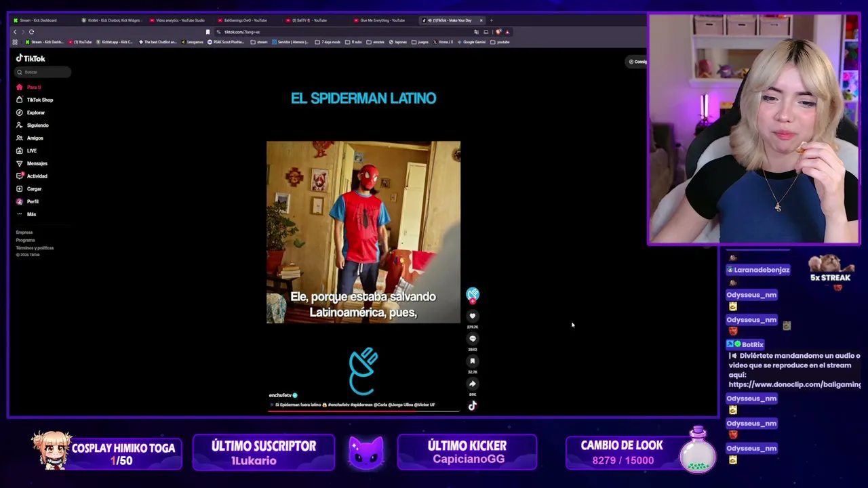Open the juegos bookmarks folder

click(x=420, y=42)
